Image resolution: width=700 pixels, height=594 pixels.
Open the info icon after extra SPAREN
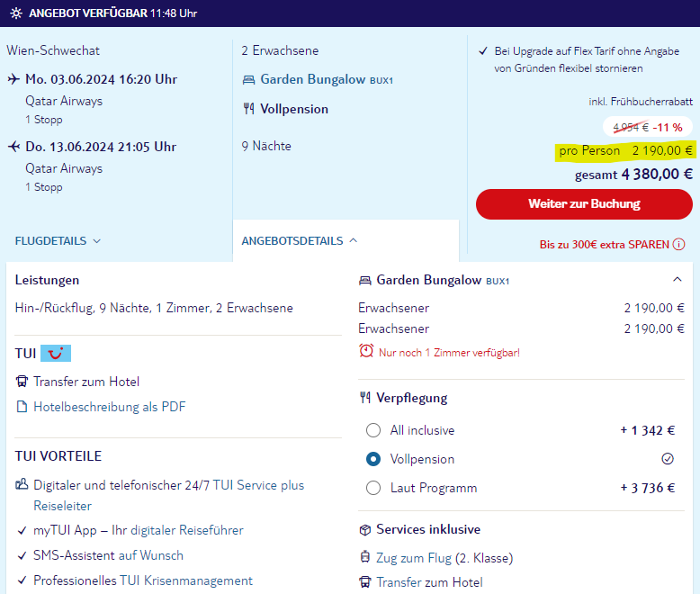679,244
